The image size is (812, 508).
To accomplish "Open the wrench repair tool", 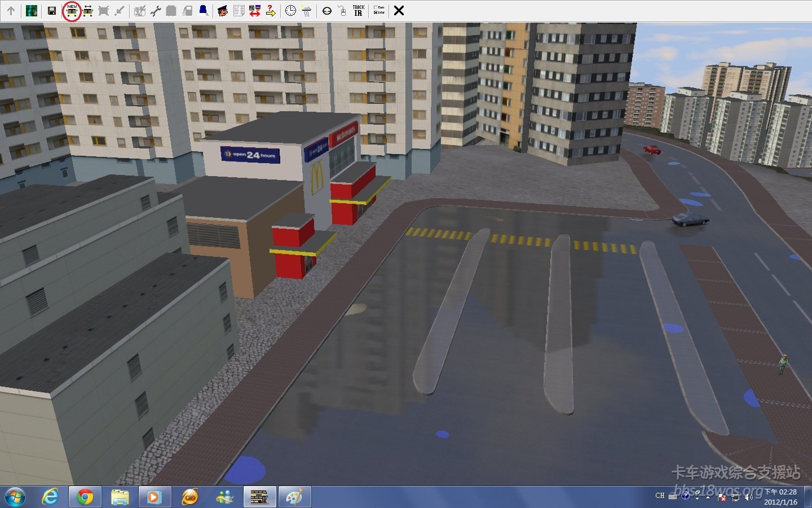I will [x=156, y=11].
